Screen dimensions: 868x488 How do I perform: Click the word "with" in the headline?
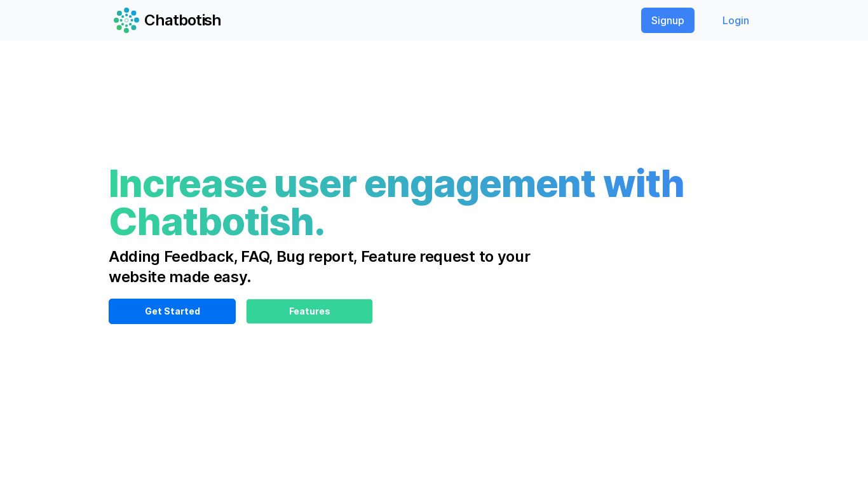pyautogui.click(x=643, y=184)
